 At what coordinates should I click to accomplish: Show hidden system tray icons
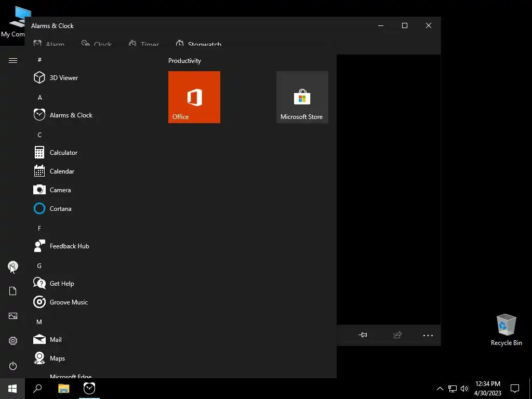pyautogui.click(x=440, y=389)
